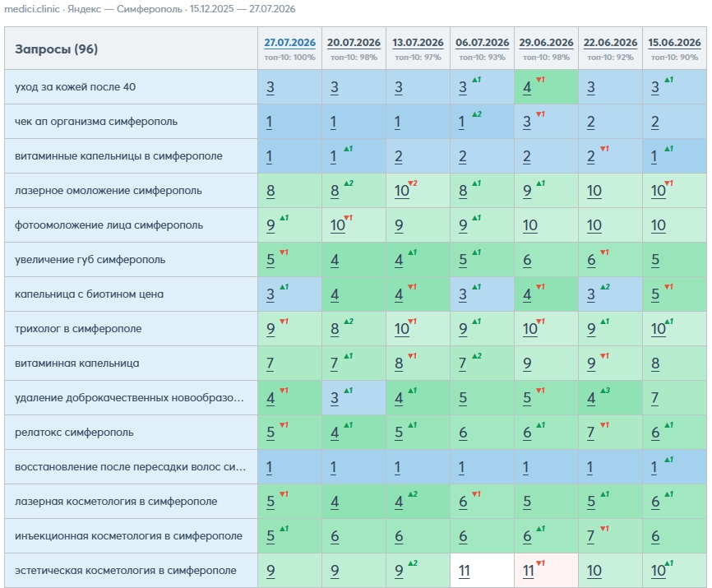
Task: Select the query чек ап организма симферополь
Action: point(96,122)
